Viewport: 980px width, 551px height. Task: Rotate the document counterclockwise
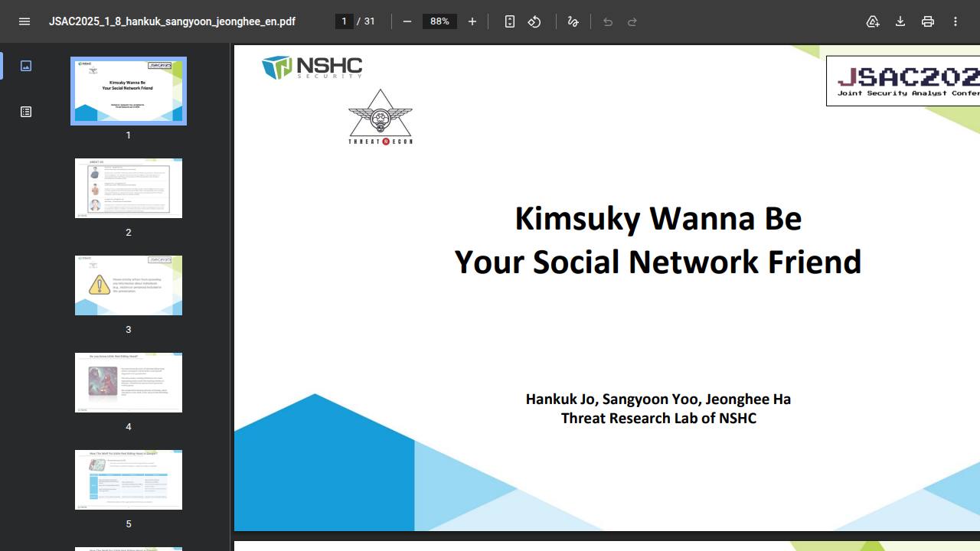pyautogui.click(x=534, y=21)
